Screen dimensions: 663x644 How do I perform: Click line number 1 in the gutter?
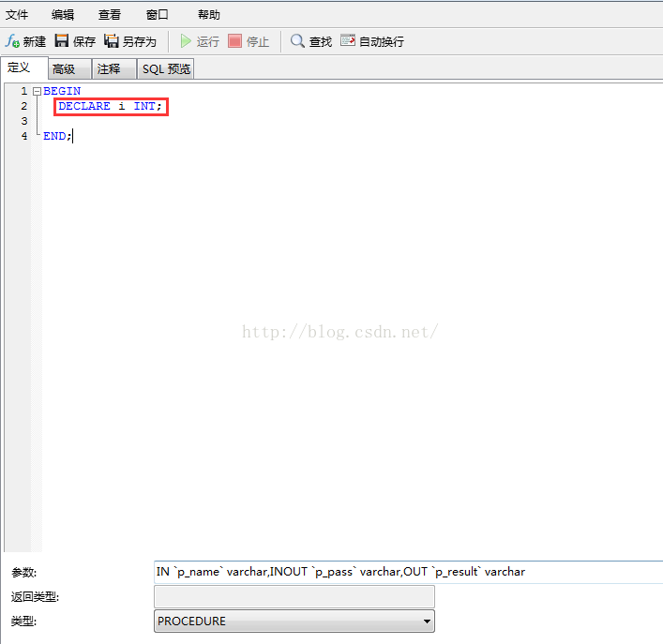24,91
